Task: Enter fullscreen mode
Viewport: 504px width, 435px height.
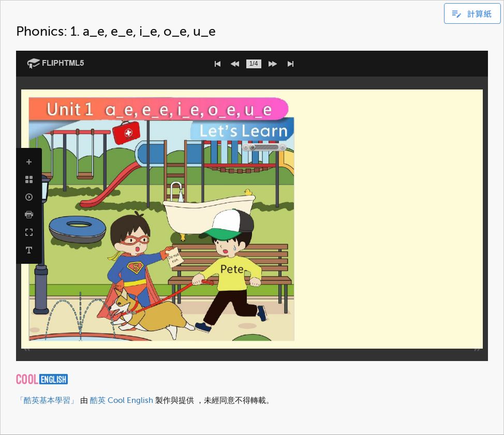Action: coord(29,232)
